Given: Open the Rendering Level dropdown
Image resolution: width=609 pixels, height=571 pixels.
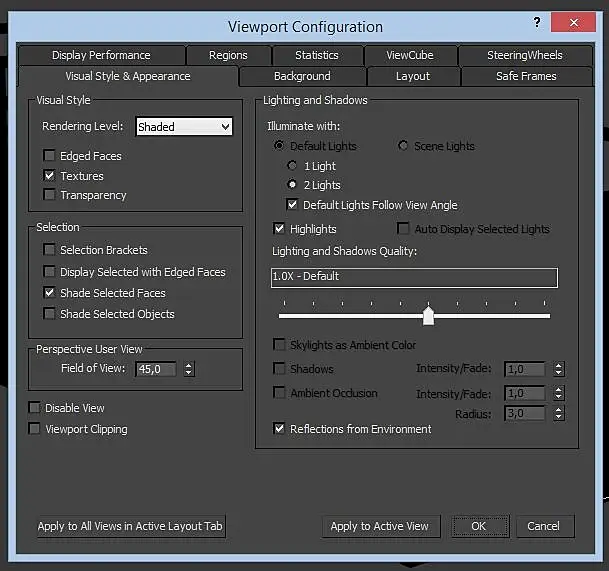Looking at the screenshot, I should click(x=184, y=127).
